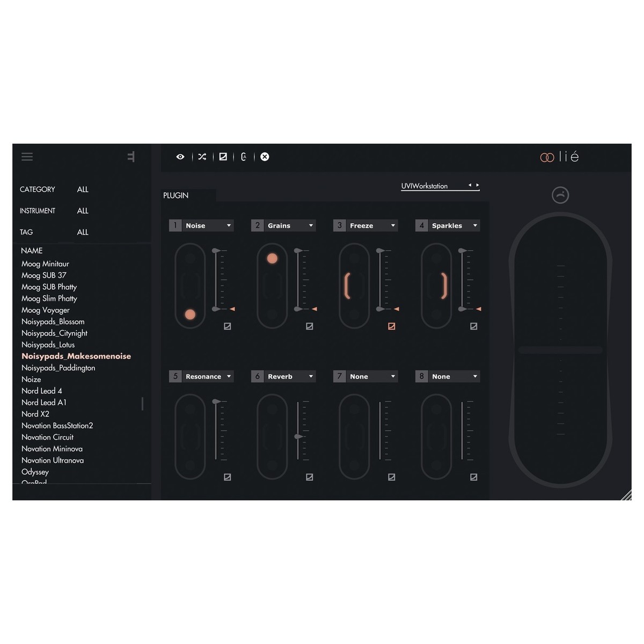Select next plugin with right arrow
The image size is (644, 644).
[x=477, y=185]
